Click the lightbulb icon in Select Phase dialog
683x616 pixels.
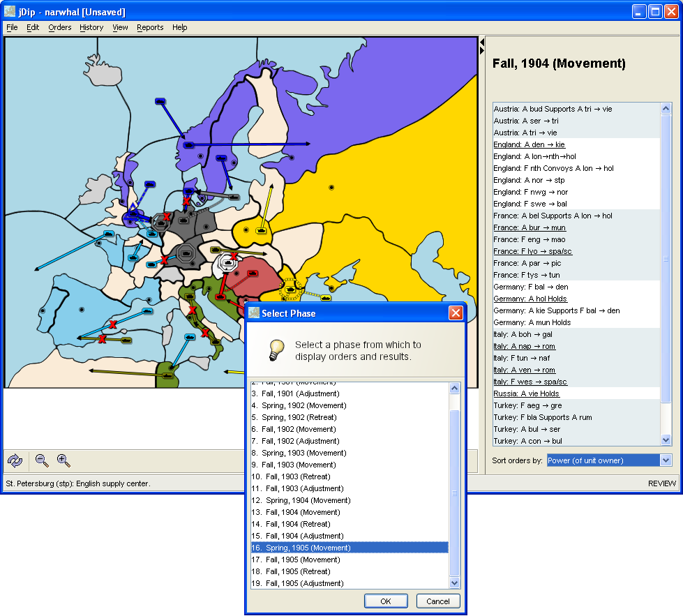click(x=276, y=350)
